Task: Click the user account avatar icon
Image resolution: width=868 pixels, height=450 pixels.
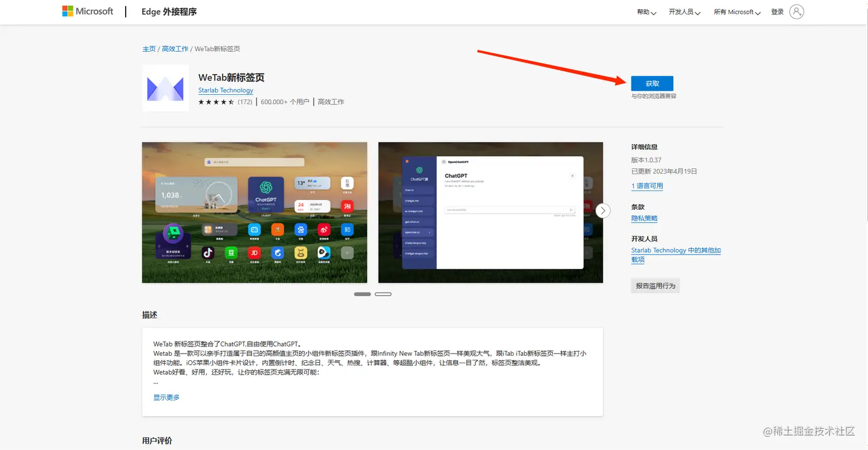Action: [796, 11]
